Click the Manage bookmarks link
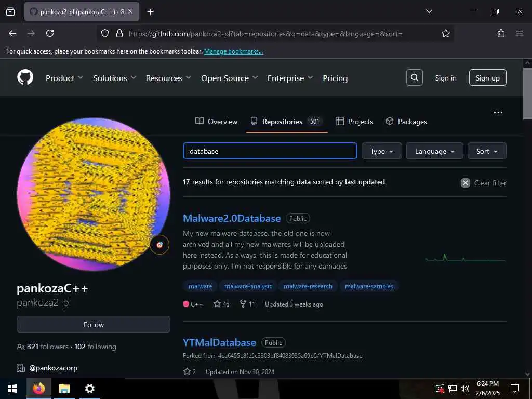532x399 pixels. (233, 51)
